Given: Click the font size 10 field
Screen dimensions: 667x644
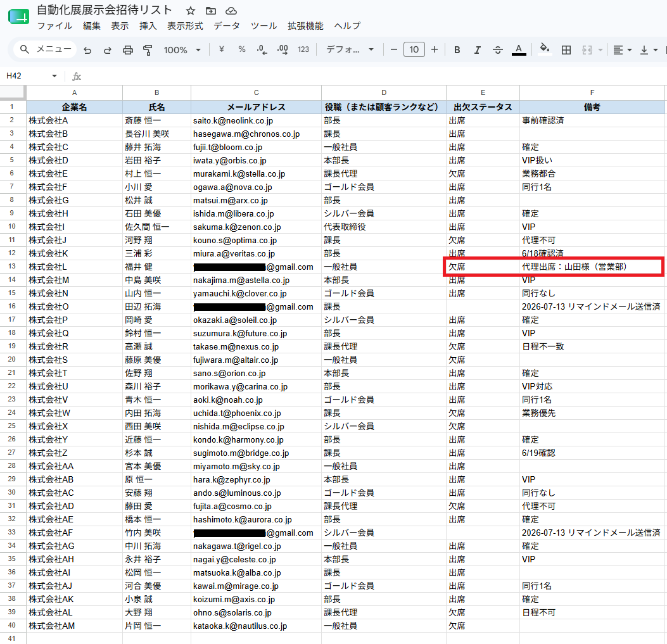Looking at the screenshot, I should coord(414,50).
